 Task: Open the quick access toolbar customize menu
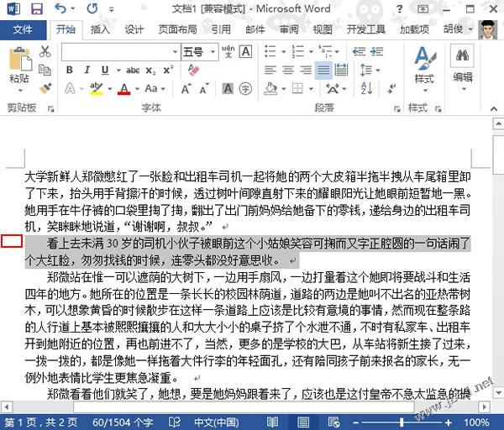111,9
